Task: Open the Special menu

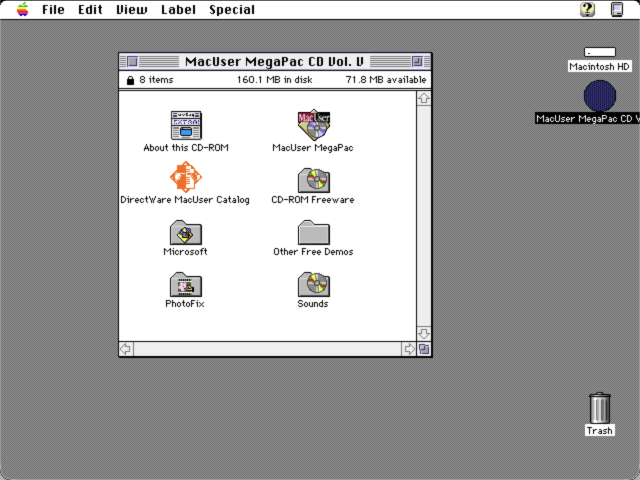Action: coord(232,9)
